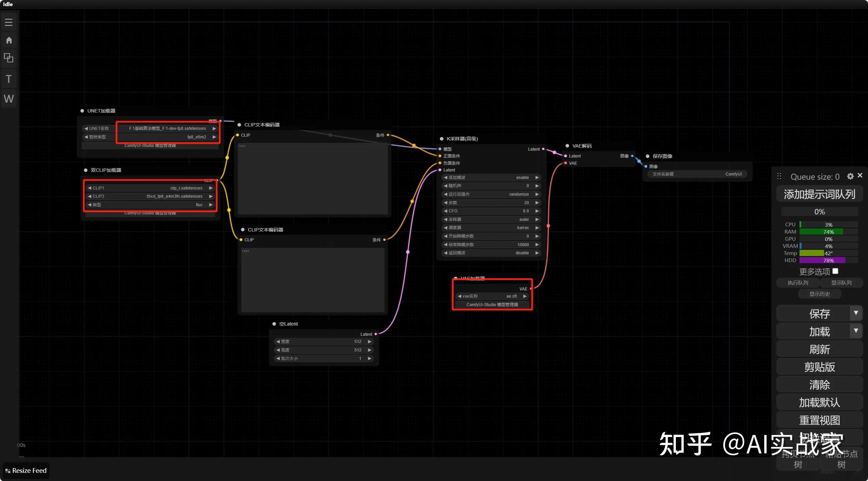Click the W icon in sidebar

pyautogui.click(x=9, y=99)
